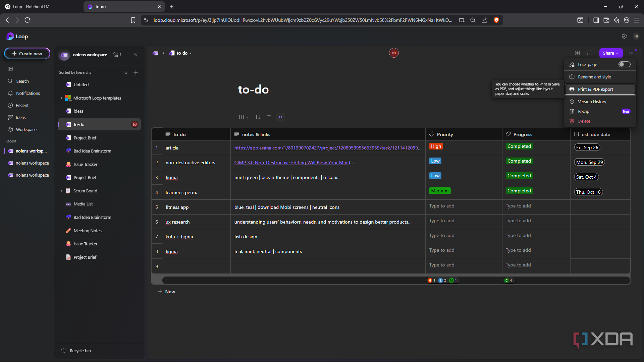Open Brave browser bookmark icon
Image resolution: width=644 pixels, height=362 pixels.
(x=133, y=20)
